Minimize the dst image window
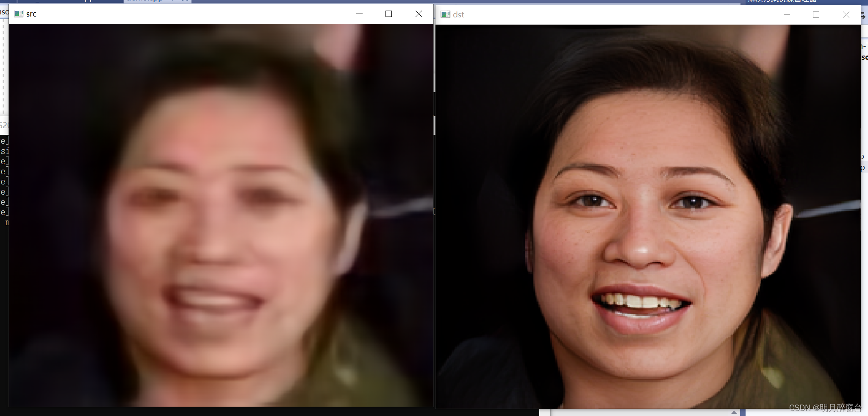 point(787,15)
